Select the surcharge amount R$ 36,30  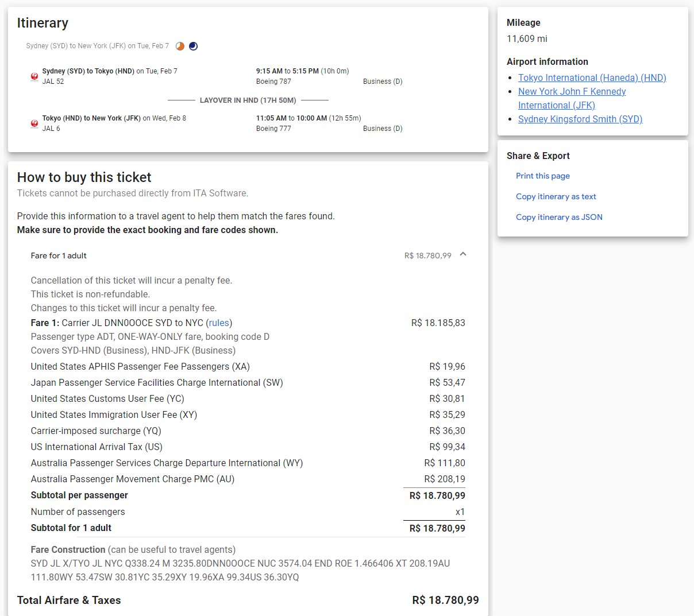click(x=447, y=431)
